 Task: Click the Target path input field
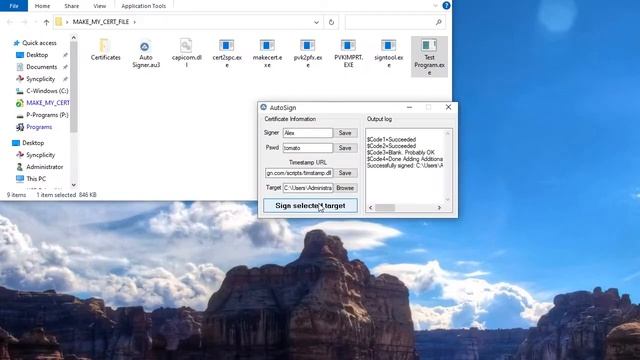(x=308, y=188)
